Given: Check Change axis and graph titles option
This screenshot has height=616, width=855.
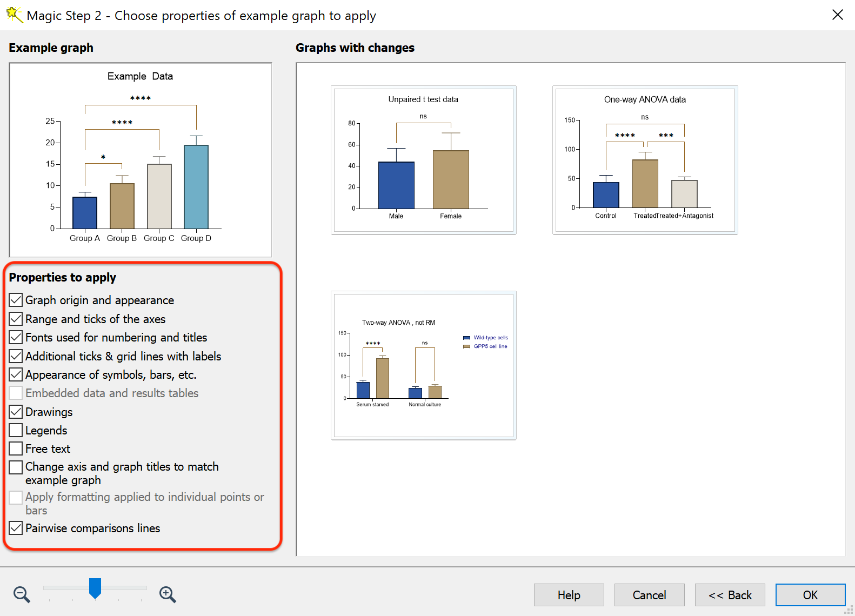Looking at the screenshot, I should click(16, 467).
